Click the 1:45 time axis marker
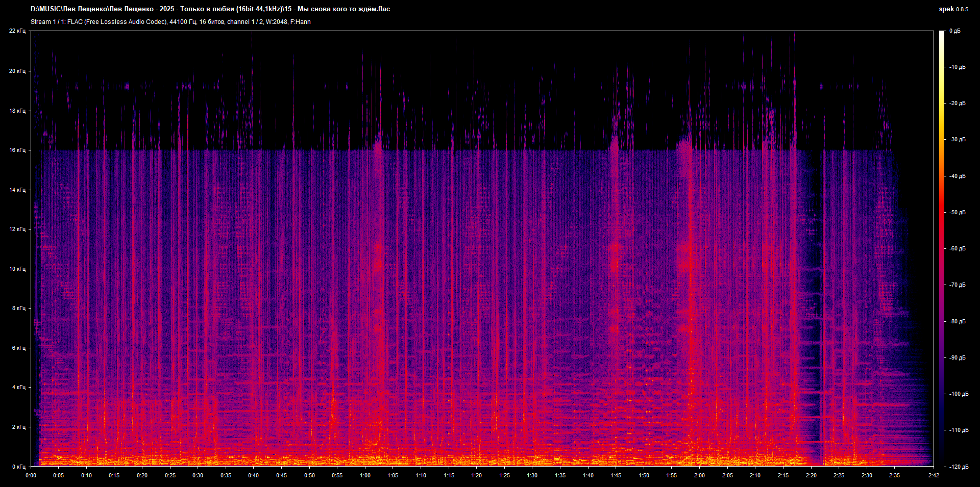 point(616,475)
